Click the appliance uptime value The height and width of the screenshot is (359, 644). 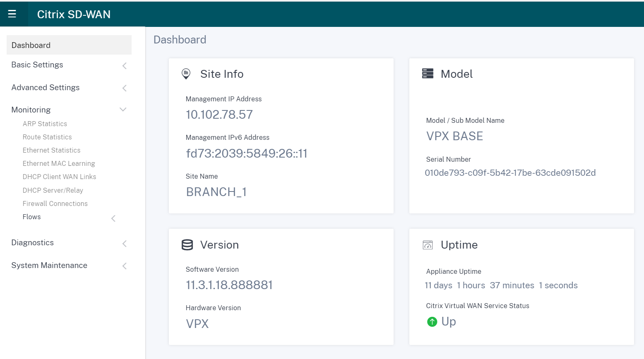tap(501, 285)
